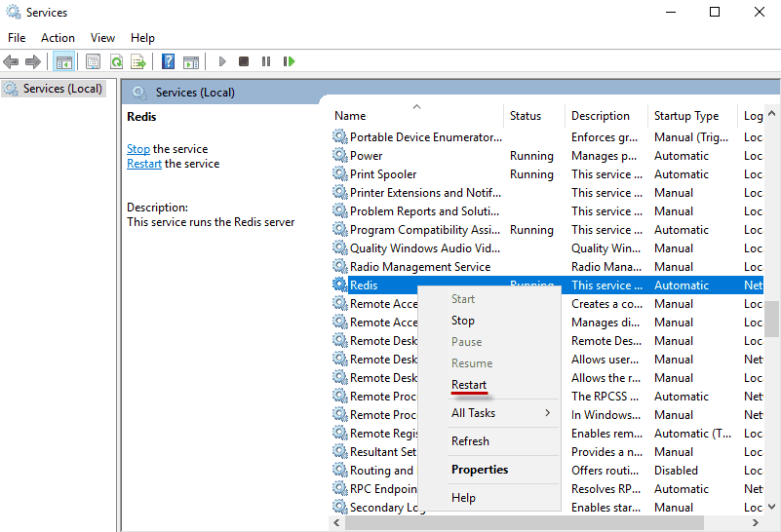The image size is (781, 532).
Task: Select the Print Spooler service row
Action: pyautogui.click(x=547, y=174)
